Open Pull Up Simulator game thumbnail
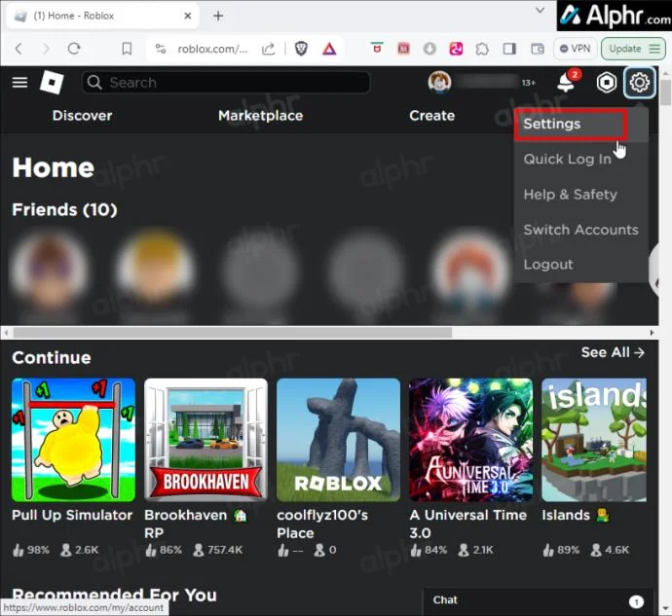 (73, 440)
